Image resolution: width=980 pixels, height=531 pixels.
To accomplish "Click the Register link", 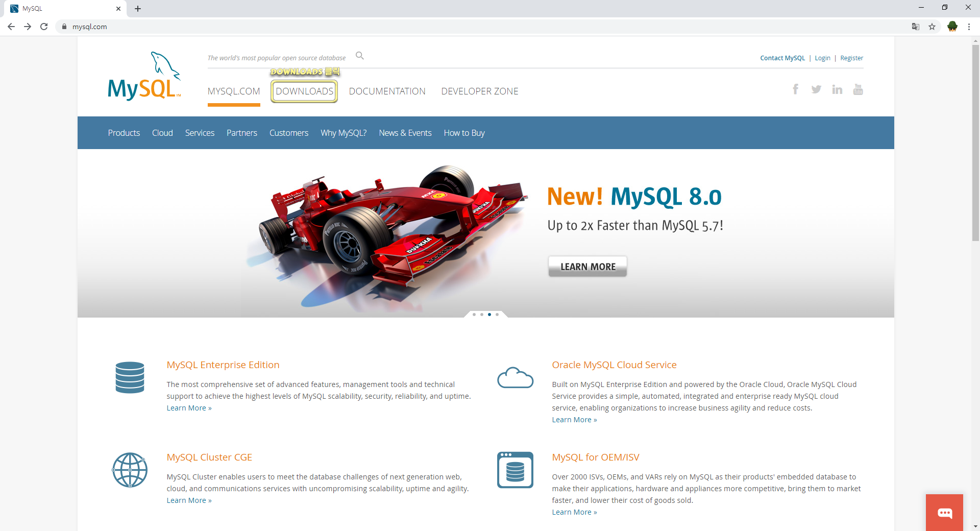I will click(851, 58).
